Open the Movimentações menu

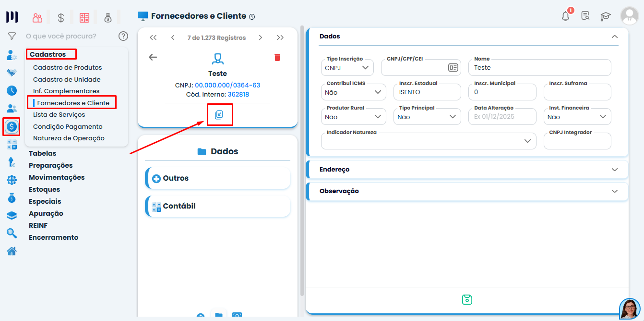pyautogui.click(x=57, y=177)
